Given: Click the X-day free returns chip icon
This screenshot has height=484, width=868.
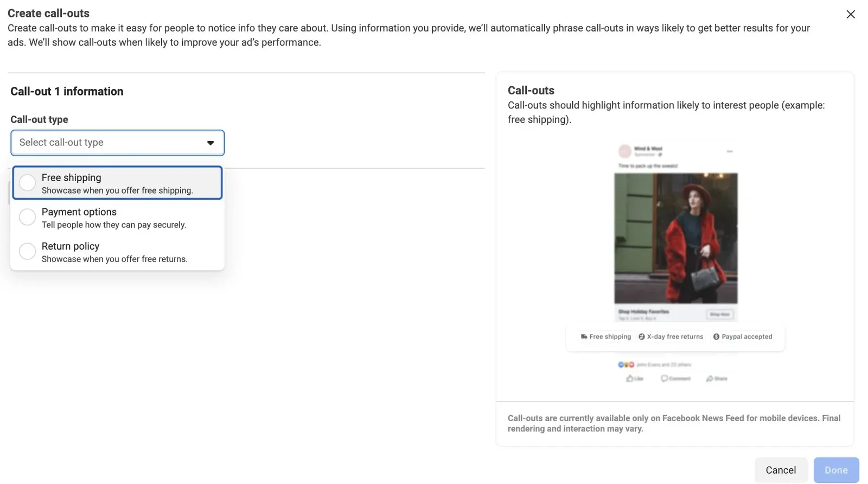Looking at the screenshot, I should tap(642, 337).
